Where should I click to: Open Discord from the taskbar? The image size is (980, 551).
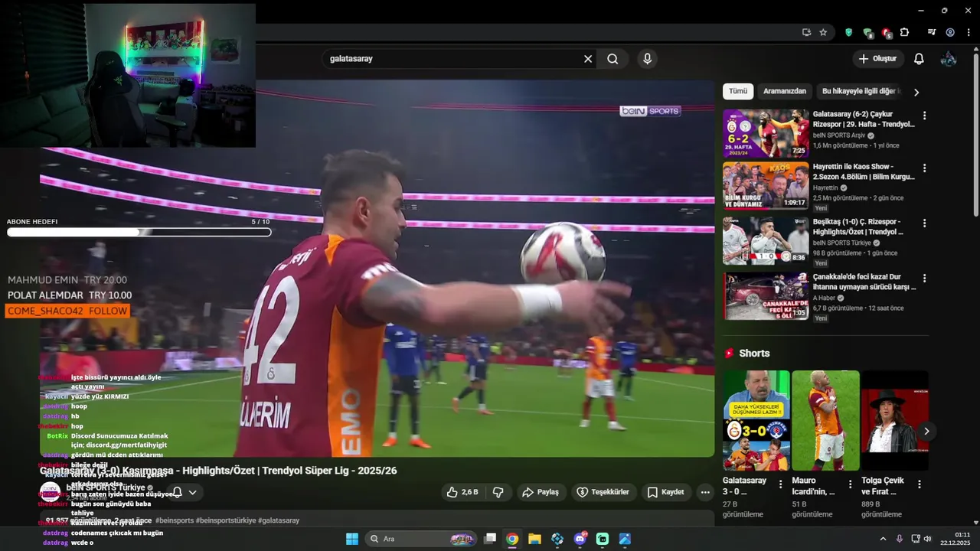click(x=580, y=539)
